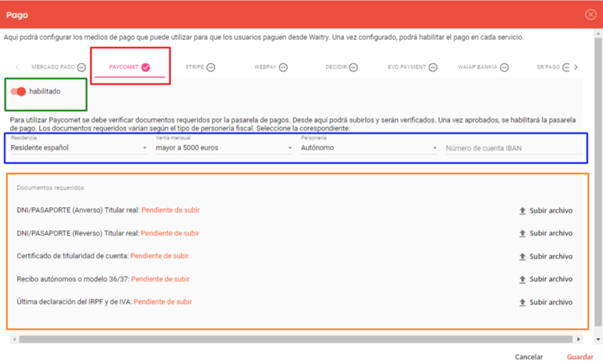Click Subir archivo for DNI Reverso
Viewport: 603px width, 364px height.
[x=546, y=233]
